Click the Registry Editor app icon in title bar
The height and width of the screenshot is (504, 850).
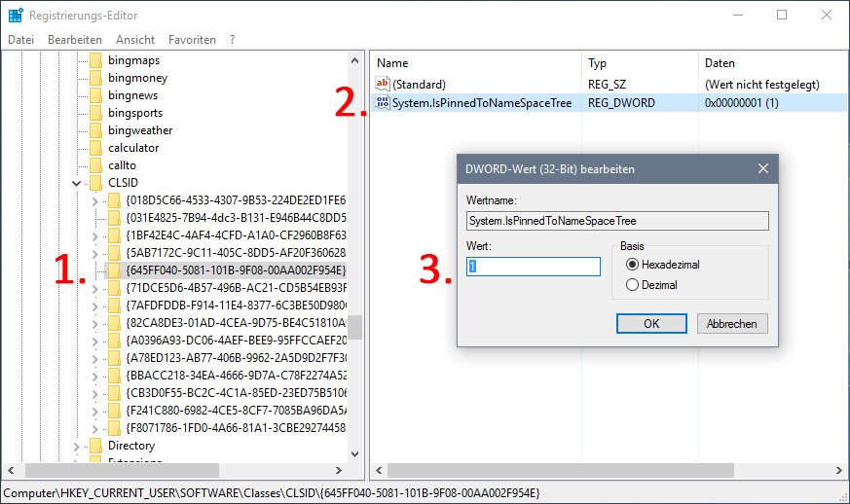tap(16, 16)
